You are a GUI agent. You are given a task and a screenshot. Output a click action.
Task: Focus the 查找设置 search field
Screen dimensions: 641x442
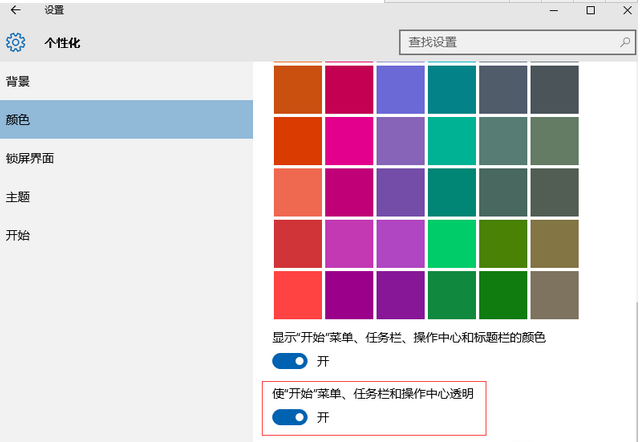click(x=517, y=42)
